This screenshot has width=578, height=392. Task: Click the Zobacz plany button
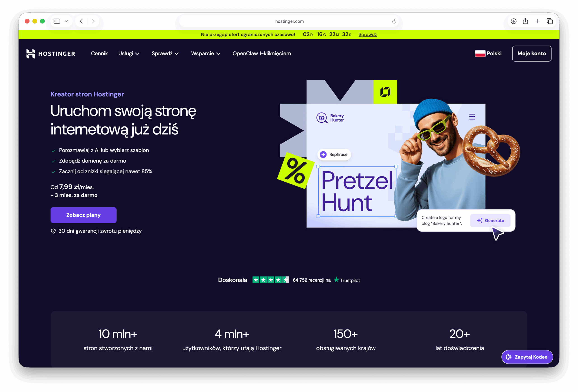[84, 215]
